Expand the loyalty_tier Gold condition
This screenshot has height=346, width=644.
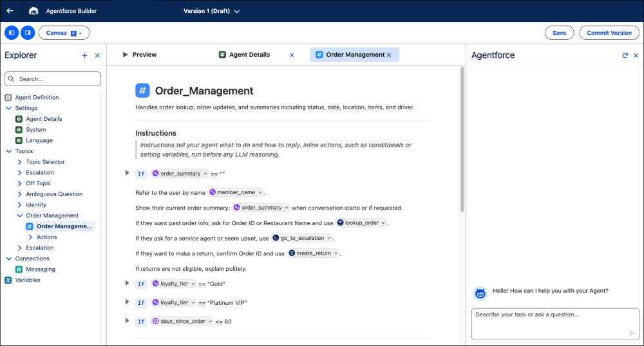click(x=128, y=283)
